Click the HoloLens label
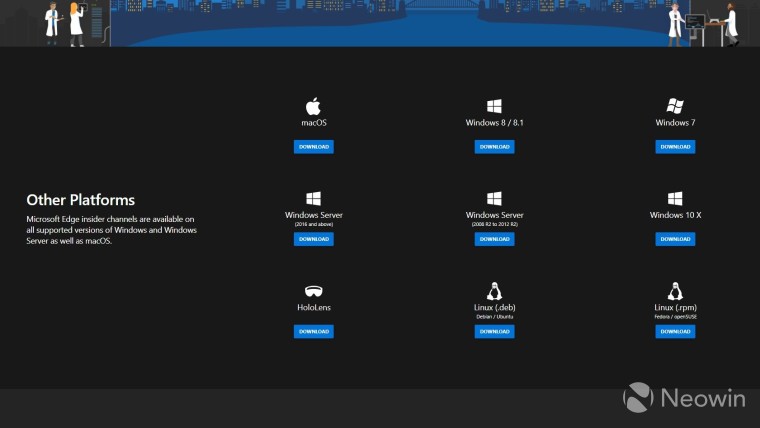 pyautogui.click(x=314, y=307)
